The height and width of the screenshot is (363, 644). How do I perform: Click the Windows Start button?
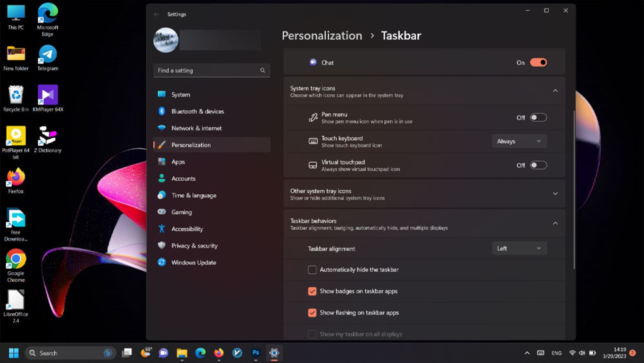14,353
